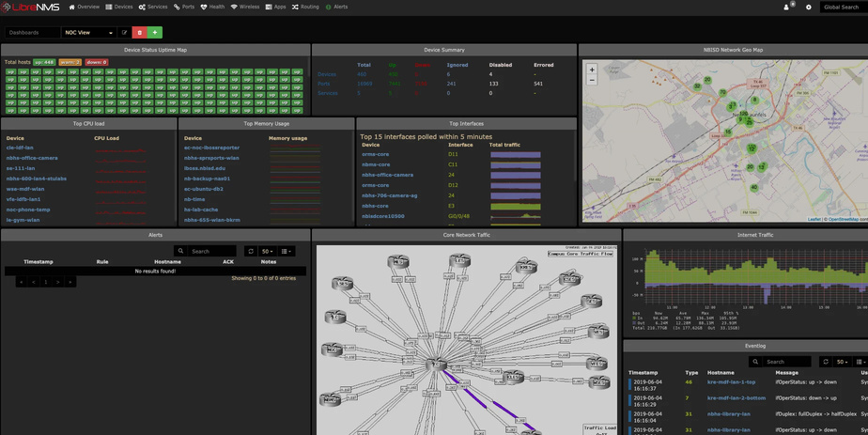
Task: Open the Leaflet attribution link
Action: click(x=814, y=219)
